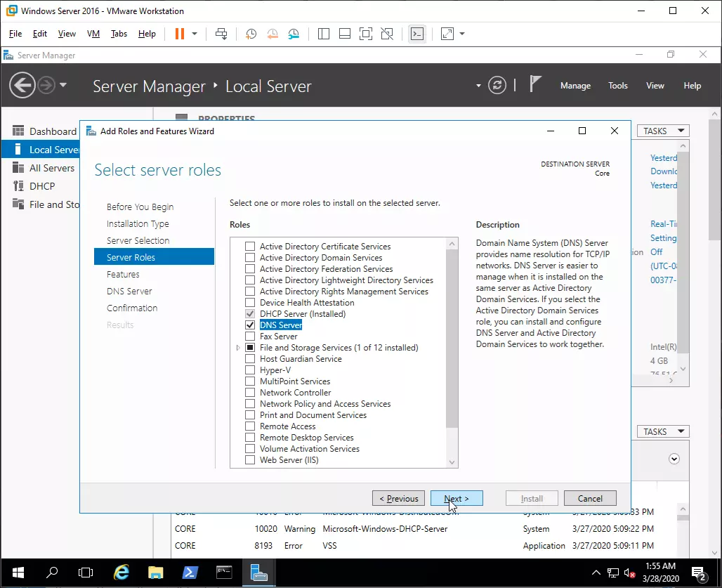Jump to the Confirmation wizard step
Image resolution: width=722 pixels, height=588 pixels.
pyautogui.click(x=132, y=308)
